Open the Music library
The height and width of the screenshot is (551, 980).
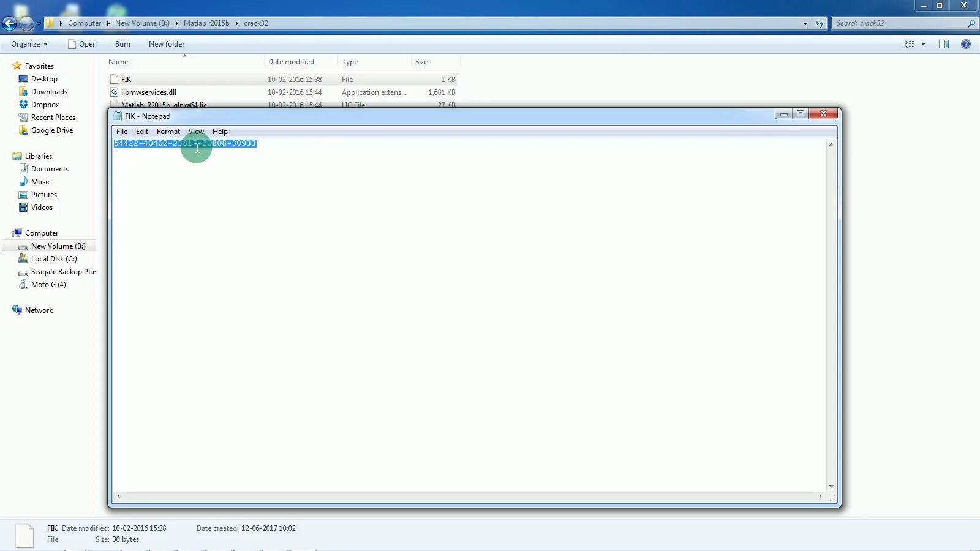[x=41, y=182]
